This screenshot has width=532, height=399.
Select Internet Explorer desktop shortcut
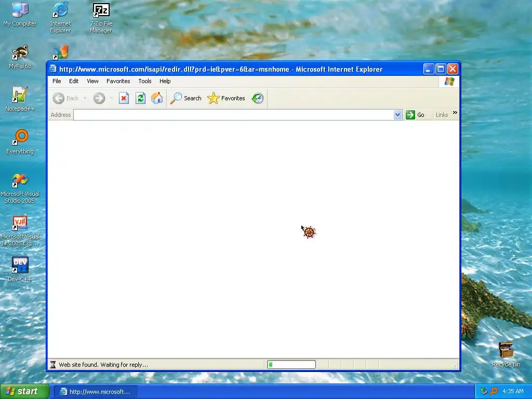(x=60, y=17)
